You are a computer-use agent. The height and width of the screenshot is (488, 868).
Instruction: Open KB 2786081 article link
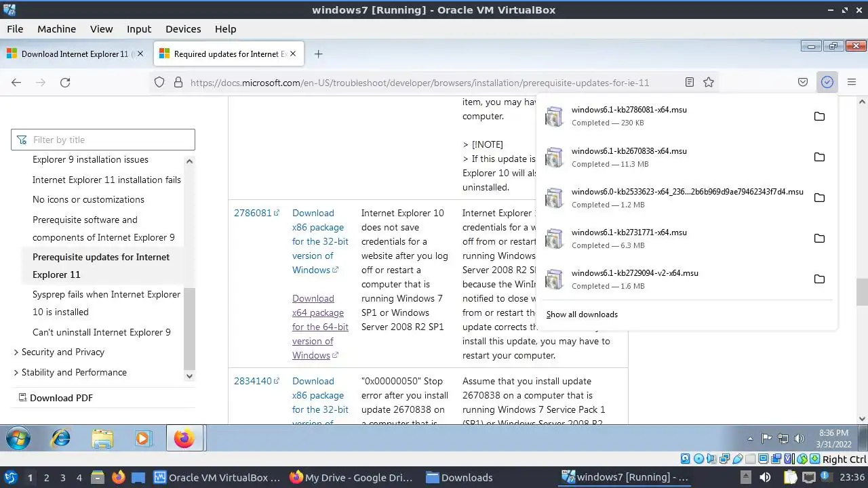point(256,213)
